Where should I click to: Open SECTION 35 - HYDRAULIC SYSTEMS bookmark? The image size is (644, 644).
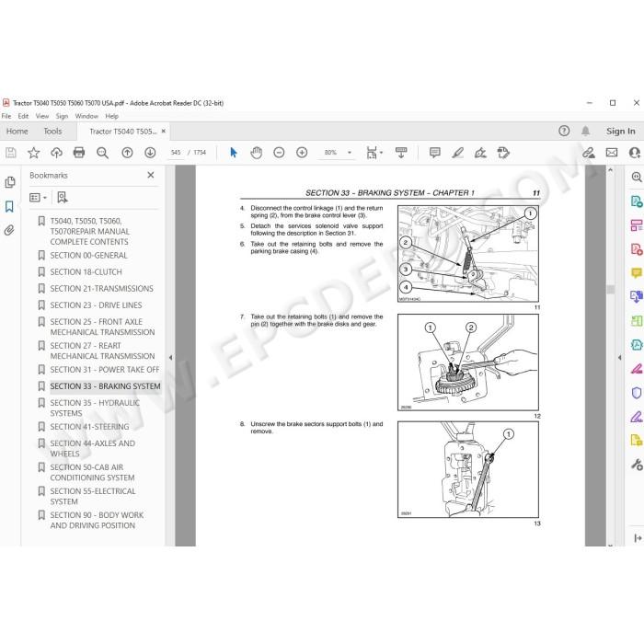click(95, 408)
